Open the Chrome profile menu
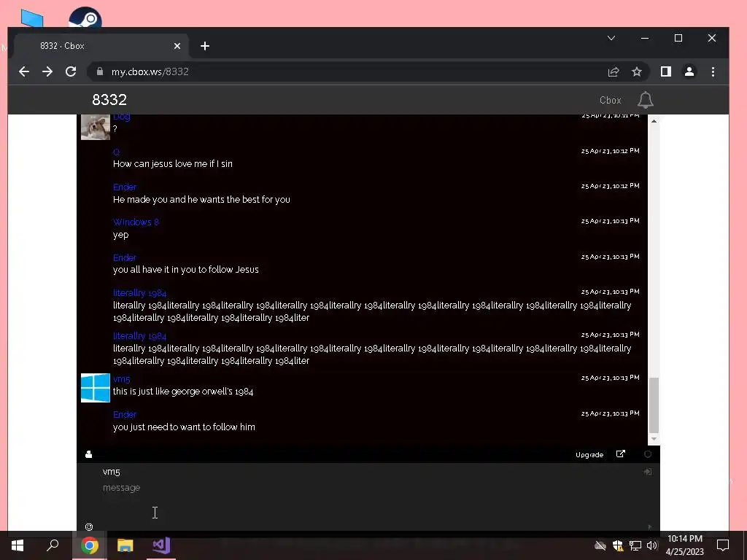Screen dimensions: 747x560 [689, 72]
